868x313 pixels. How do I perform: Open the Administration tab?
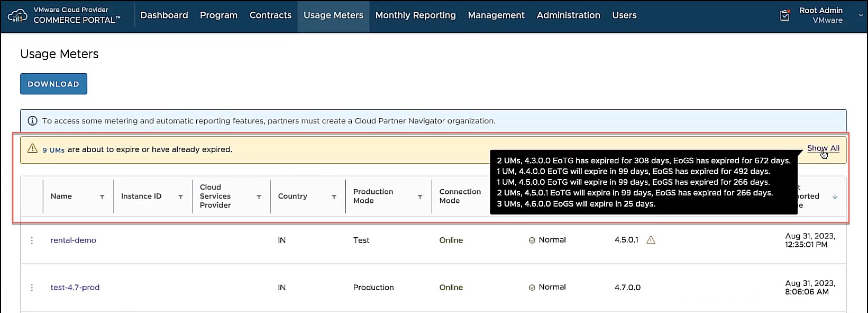tap(568, 15)
